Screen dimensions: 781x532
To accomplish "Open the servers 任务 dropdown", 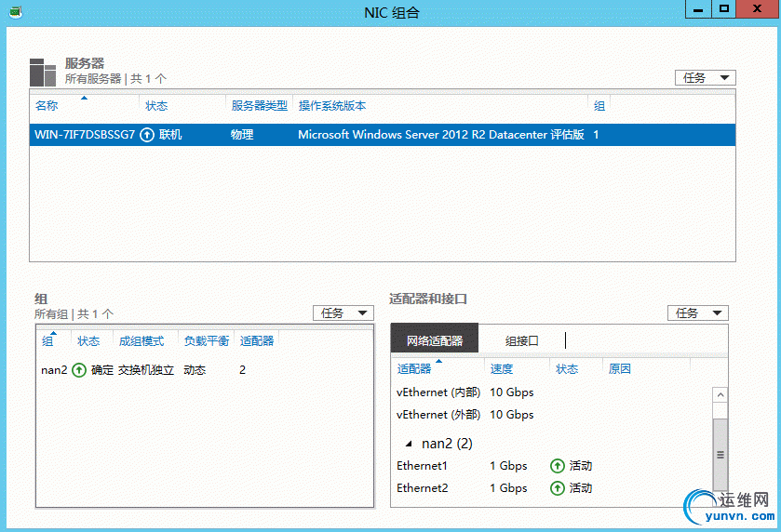I will [x=706, y=77].
